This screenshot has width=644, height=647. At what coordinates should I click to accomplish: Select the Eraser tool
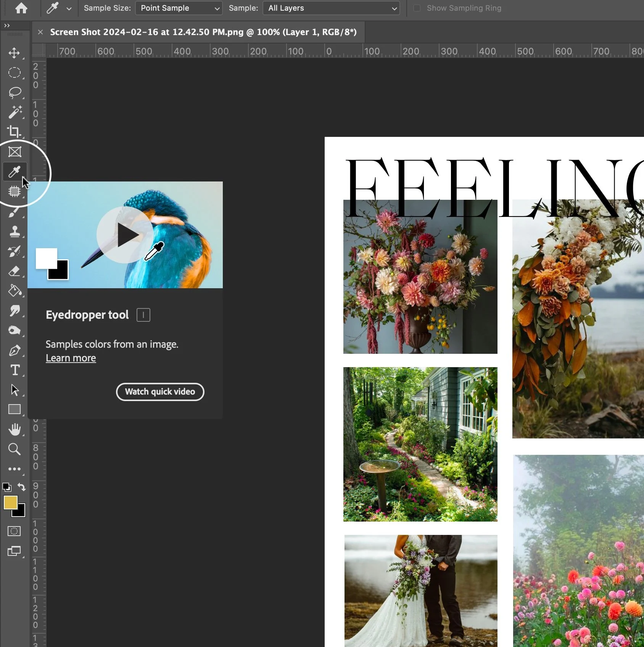point(14,271)
